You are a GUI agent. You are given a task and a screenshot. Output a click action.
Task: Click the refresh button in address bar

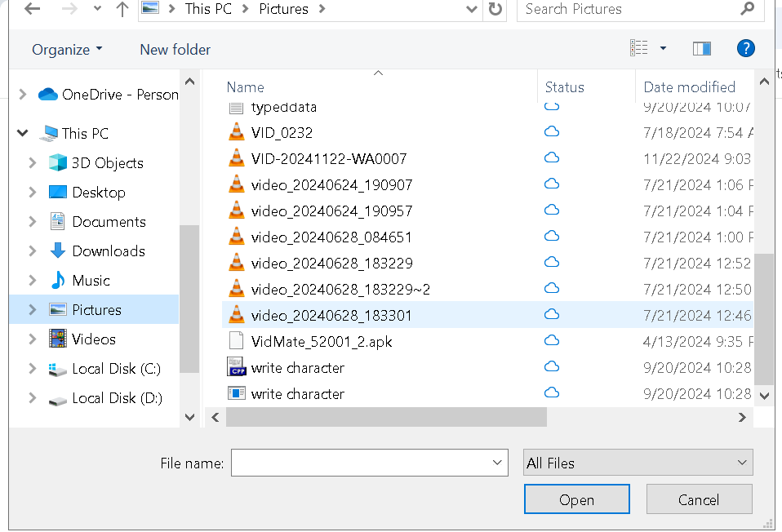(495, 10)
